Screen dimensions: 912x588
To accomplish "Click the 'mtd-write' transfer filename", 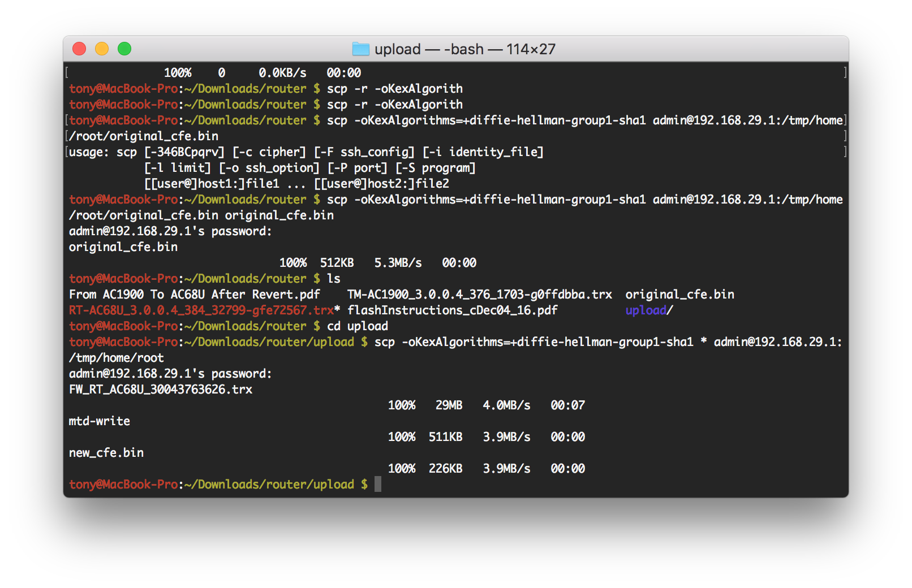I will coord(100,421).
